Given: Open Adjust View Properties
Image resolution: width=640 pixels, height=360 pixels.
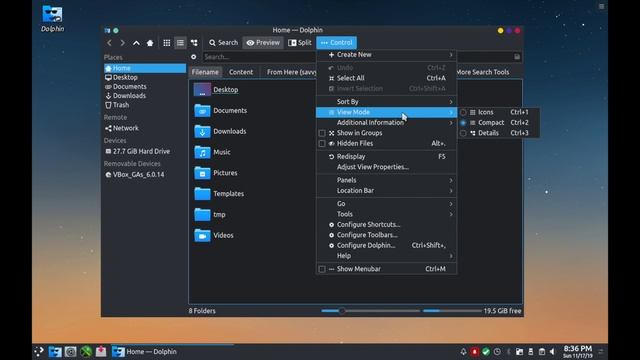Looking at the screenshot, I should click(386, 167).
